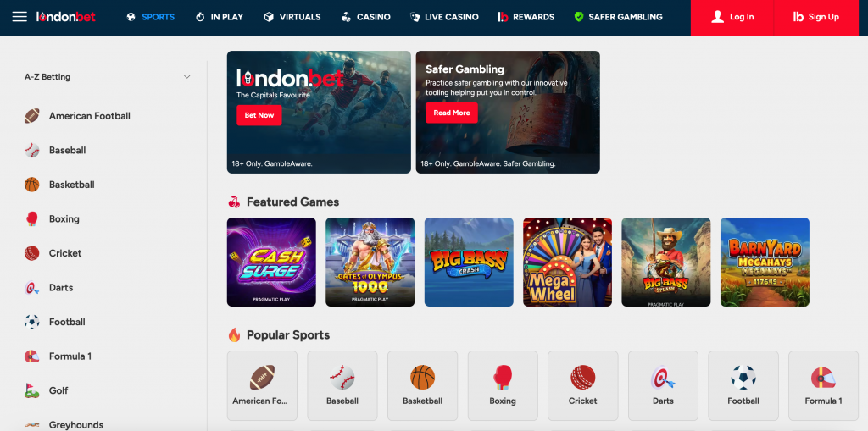Click the Bet Now banner button
868x431 pixels.
pyautogui.click(x=259, y=115)
